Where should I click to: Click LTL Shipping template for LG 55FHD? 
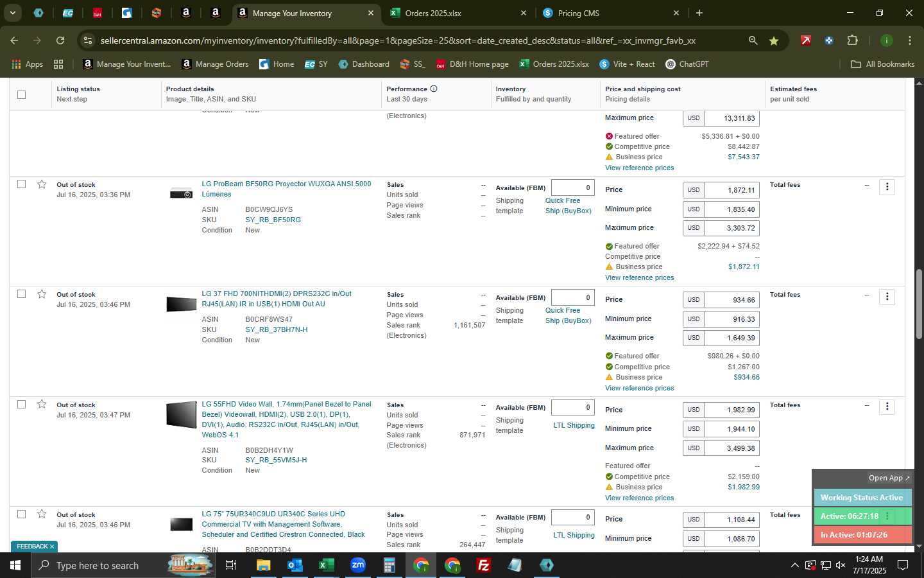[x=574, y=425]
